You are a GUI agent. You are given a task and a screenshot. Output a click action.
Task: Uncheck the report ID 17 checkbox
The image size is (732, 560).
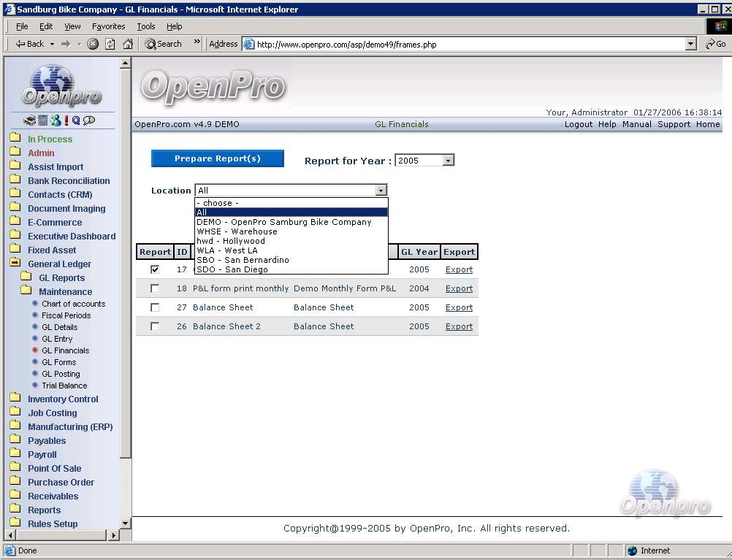pyautogui.click(x=155, y=269)
